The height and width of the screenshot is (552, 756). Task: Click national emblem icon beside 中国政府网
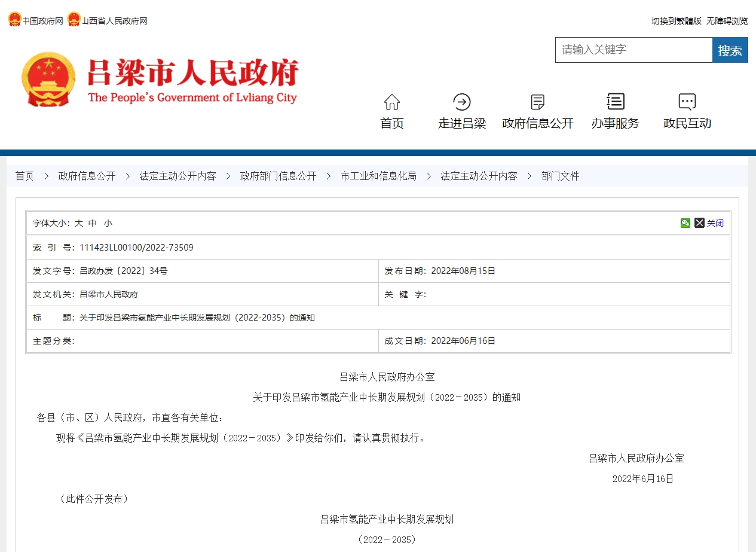pyautogui.click(x=14, y=20)
